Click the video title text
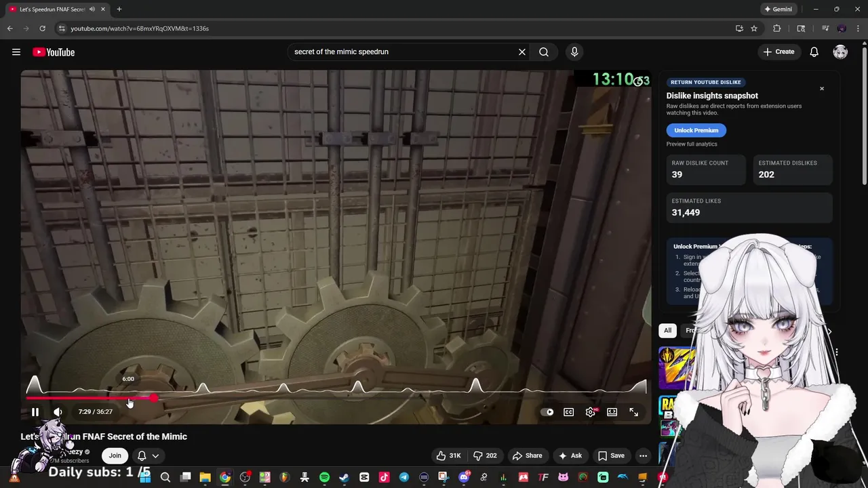The image size is (868, 488). click(x=104, y=436)
